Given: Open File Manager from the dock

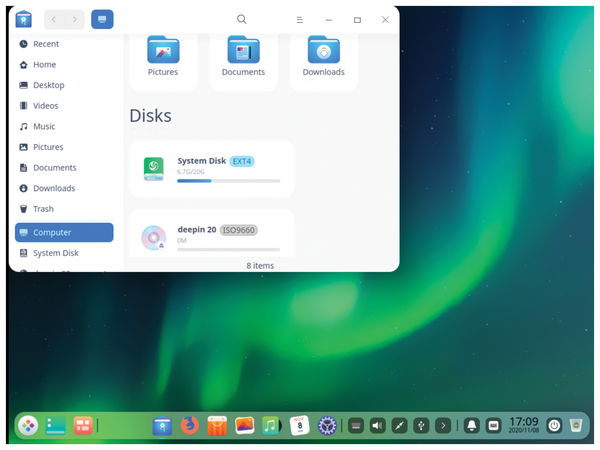Looking at the screenshot, I should [x=162, y=426].
